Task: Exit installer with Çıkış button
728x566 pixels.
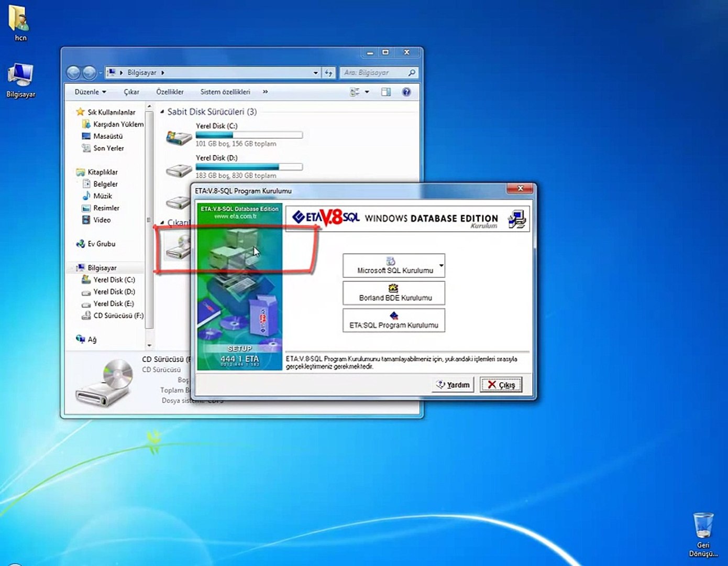Action: (501, 385)
